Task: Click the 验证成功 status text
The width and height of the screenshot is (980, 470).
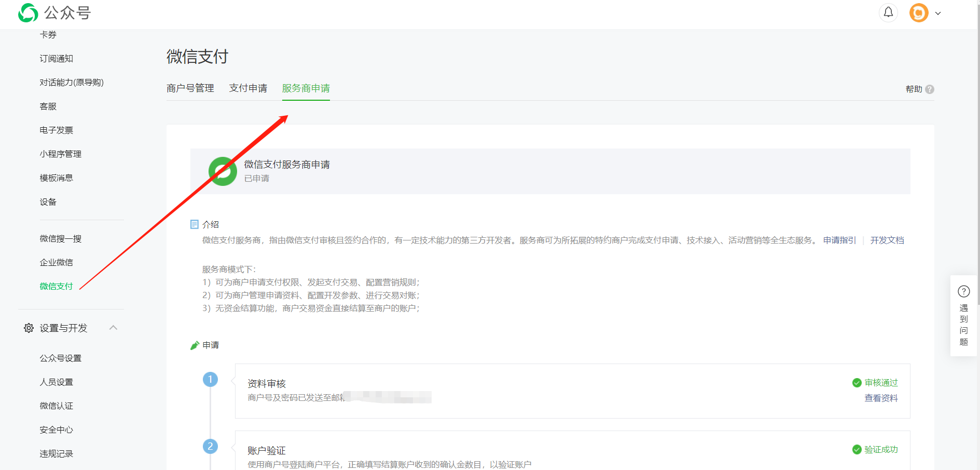Action: [x=881, y=450]
